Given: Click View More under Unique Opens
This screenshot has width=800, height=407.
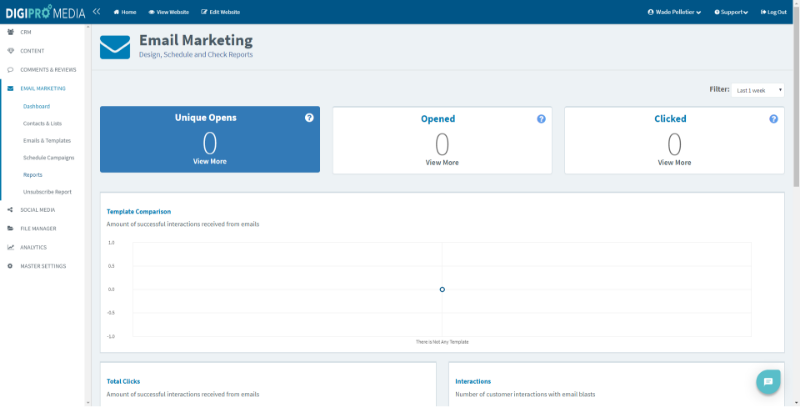Looking at the screenshot, I should point(210,161).
